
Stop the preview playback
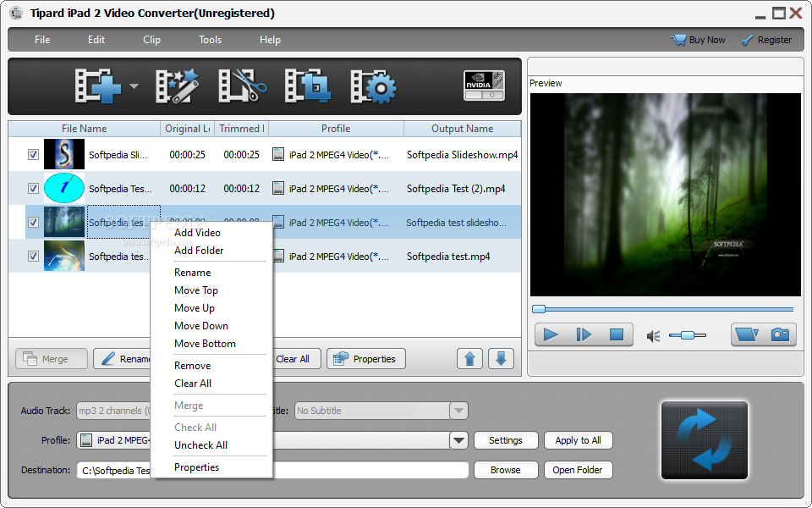[x=617, y=335]
